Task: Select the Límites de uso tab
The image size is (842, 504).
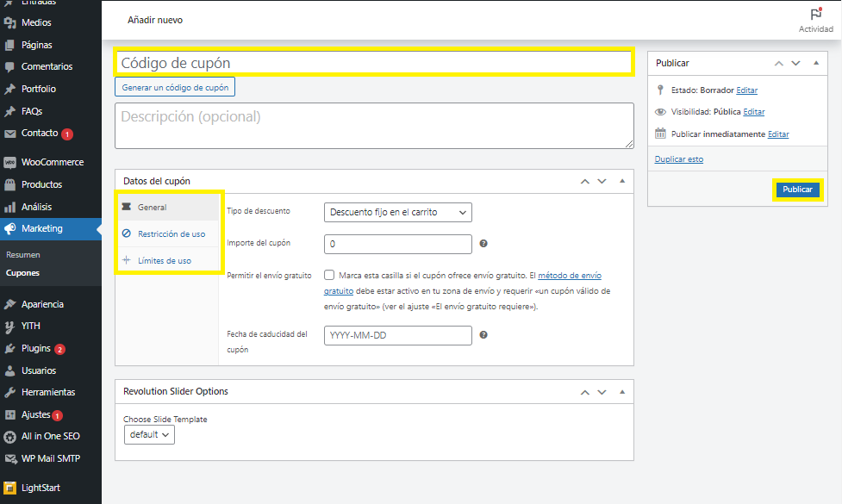Action: click(164, 260)
